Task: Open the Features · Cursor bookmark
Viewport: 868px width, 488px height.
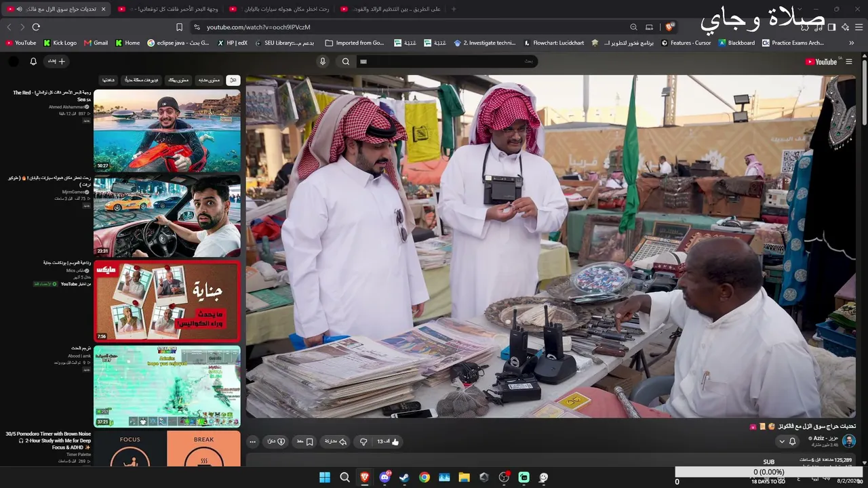Action: pos(686,43)
